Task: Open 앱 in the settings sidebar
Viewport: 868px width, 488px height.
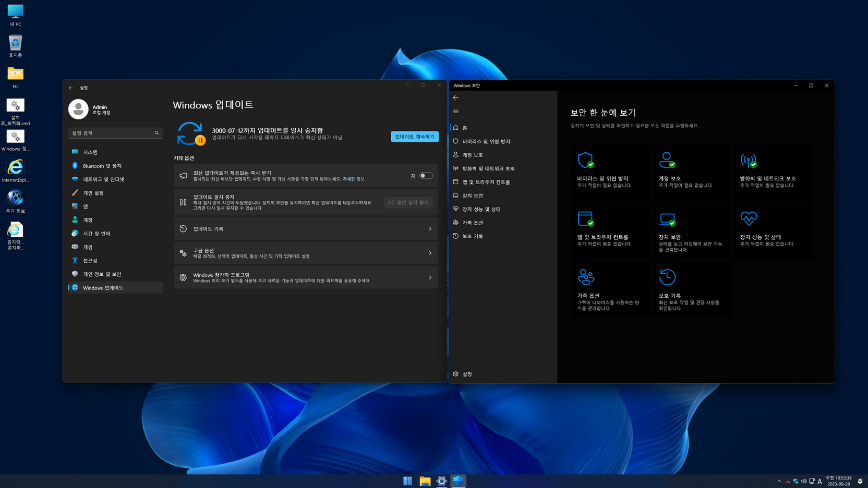Action: pos(115,206)
